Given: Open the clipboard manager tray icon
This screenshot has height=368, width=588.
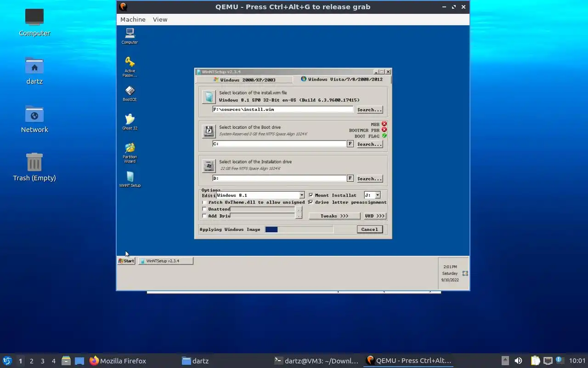Looking at the screenshot, I should [x=535, y=361].
